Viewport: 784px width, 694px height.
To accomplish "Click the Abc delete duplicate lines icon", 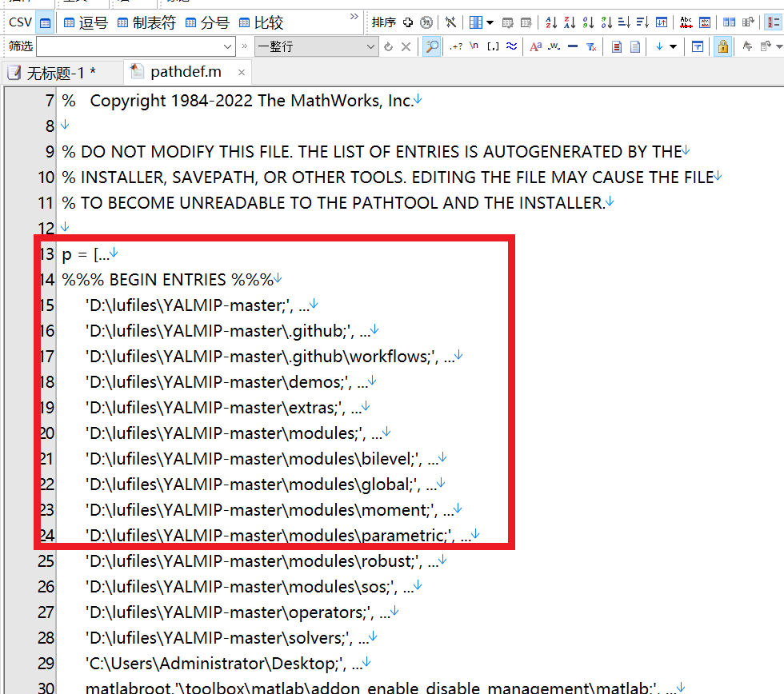I will pyautogui.click(x=686, y=22).
